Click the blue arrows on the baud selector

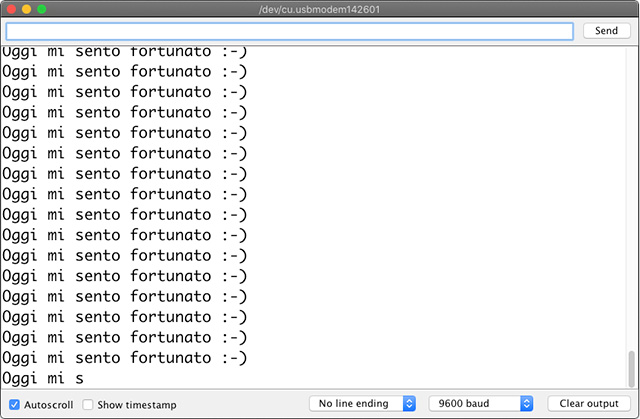click(x=527, y=403)
